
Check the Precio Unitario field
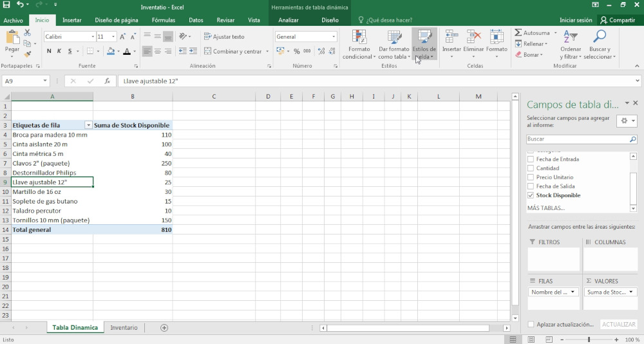click(x=531, y=177)
